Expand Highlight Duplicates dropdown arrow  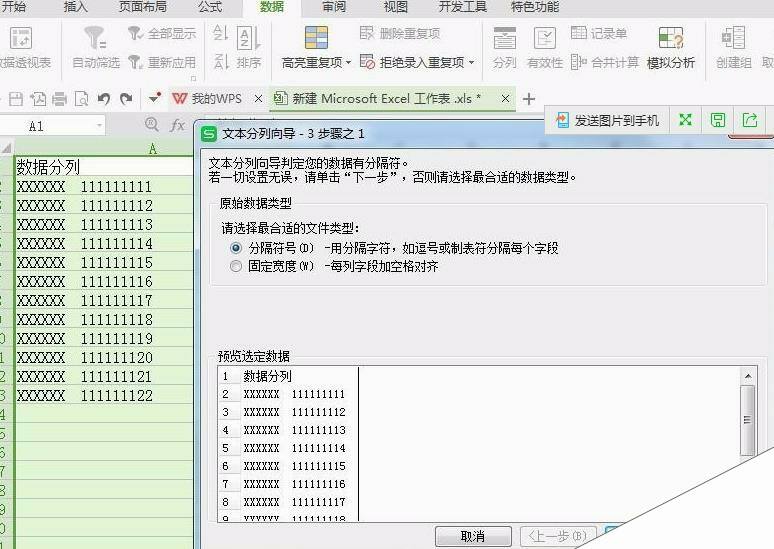point(348,63)
